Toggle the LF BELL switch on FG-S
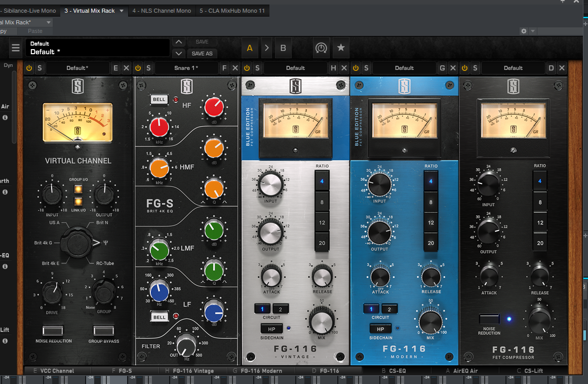588x384 pixels. tap(160, 317)
